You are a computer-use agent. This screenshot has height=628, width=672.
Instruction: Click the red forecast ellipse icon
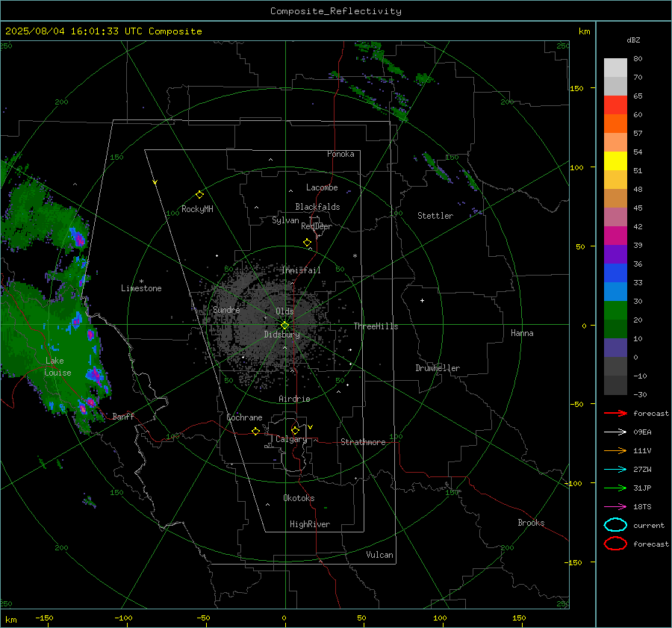click(615, 544)
